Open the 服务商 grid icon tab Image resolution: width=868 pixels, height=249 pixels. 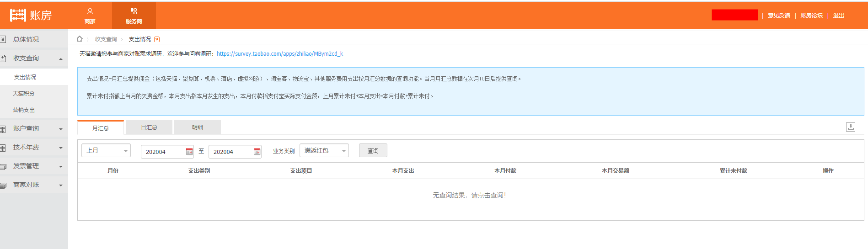tap(134, 16)
